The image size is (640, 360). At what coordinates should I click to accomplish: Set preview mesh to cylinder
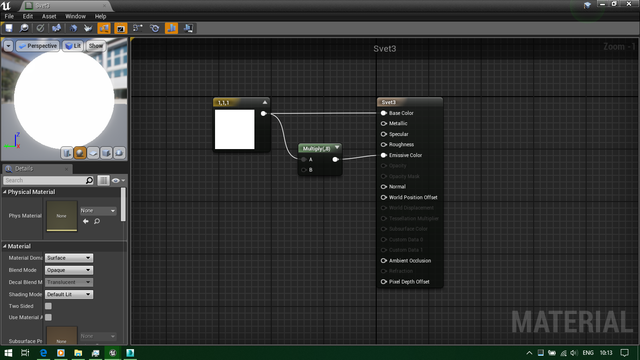coord(67,153)
